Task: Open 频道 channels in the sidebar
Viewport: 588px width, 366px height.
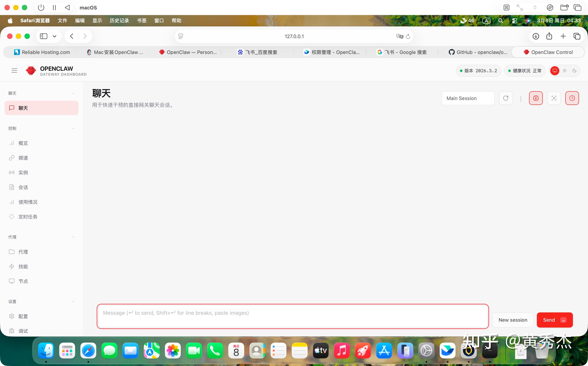Action: (23, 158)
